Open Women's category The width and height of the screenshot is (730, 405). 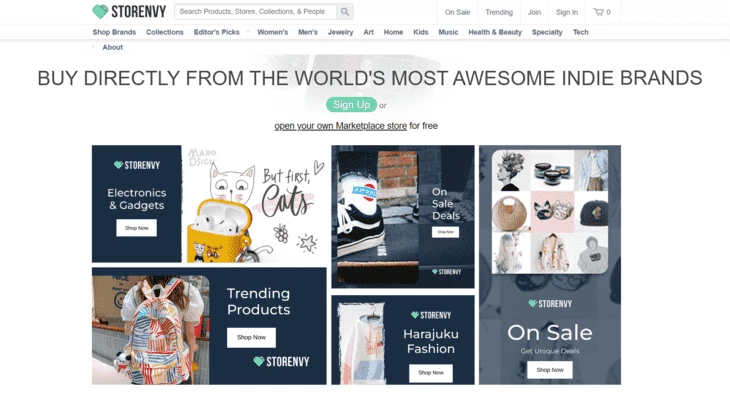click(272, 32)
